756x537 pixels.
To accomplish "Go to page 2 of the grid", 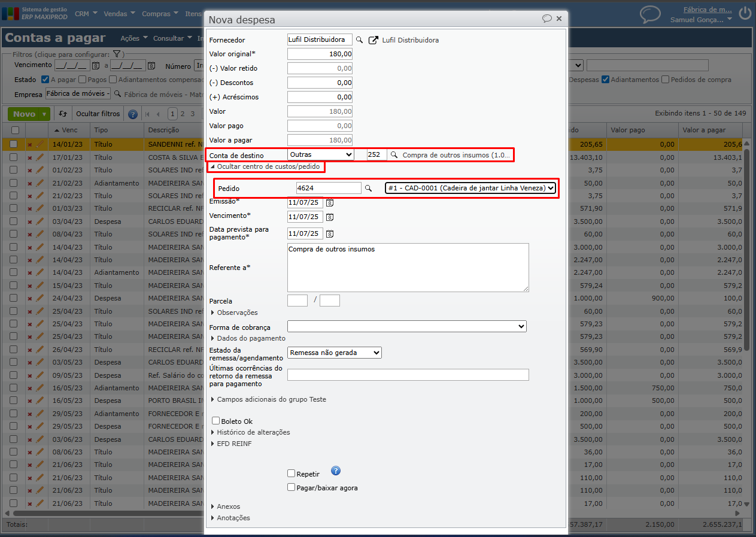I will coord(183,114).
